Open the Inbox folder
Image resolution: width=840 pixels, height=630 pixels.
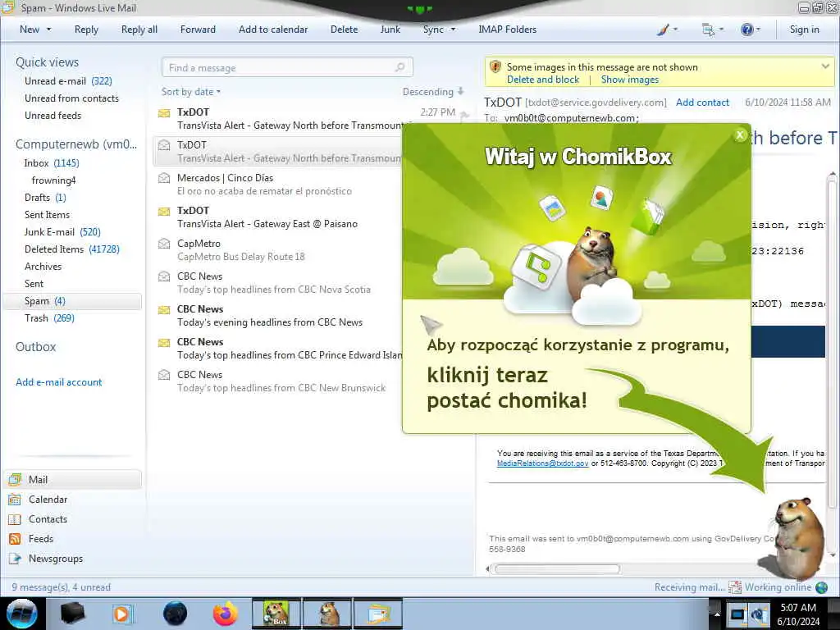point(52,163)
